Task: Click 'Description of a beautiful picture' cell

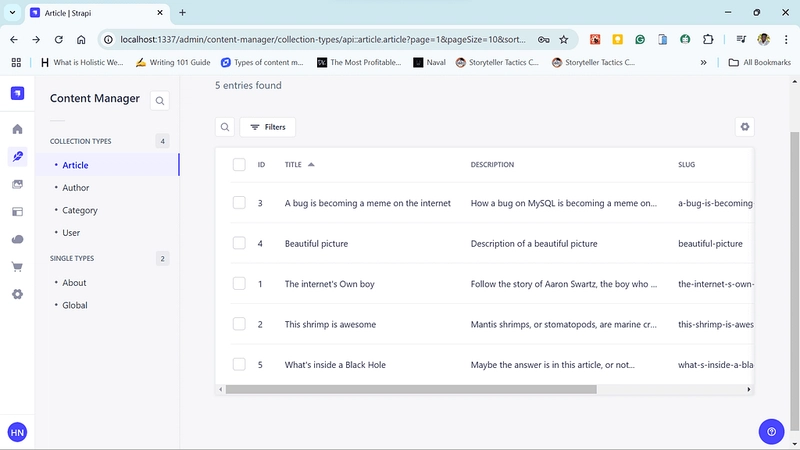Action: pos(534,244)
